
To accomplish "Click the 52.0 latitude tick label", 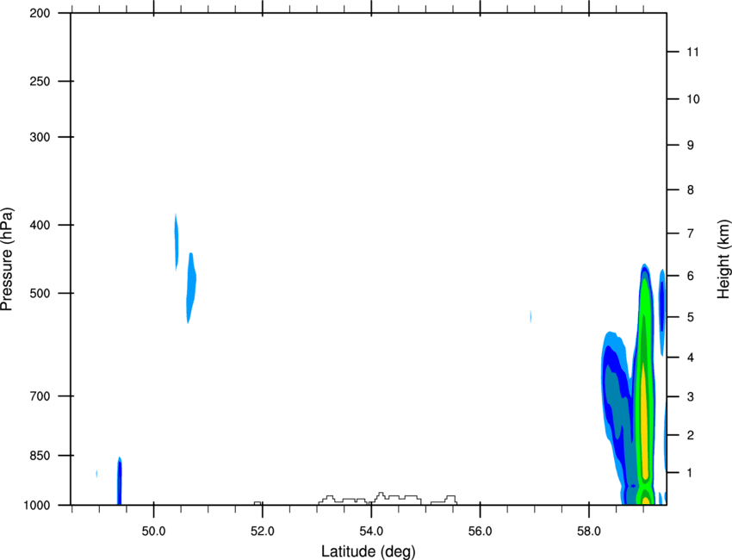I will [x=263, y=532].
